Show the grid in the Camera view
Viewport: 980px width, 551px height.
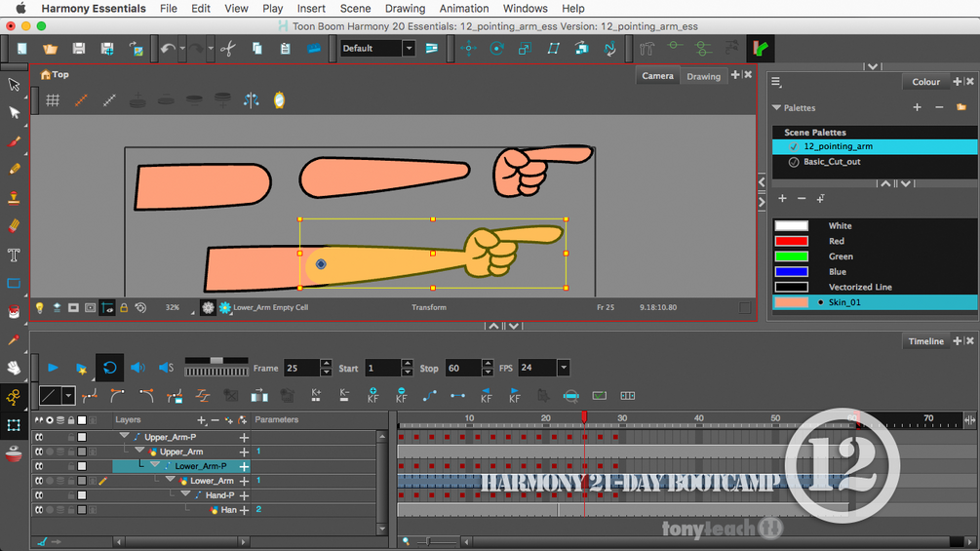pos(53,99)
